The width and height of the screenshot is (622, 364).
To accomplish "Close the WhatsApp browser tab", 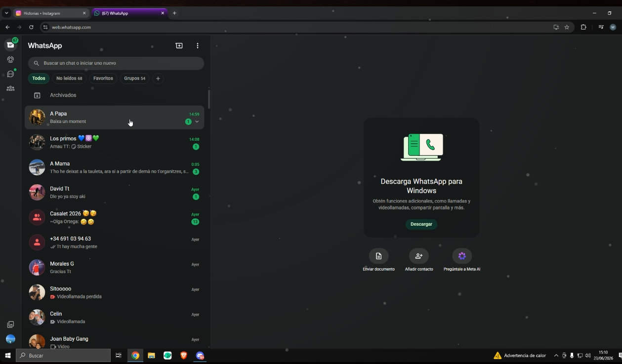I will pos(163,13).
